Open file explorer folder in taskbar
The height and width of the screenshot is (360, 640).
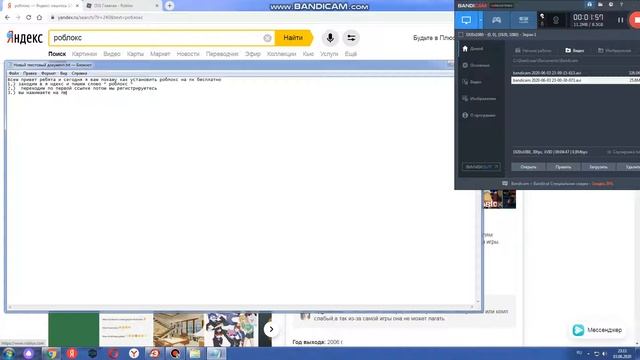tap(195, 353)
